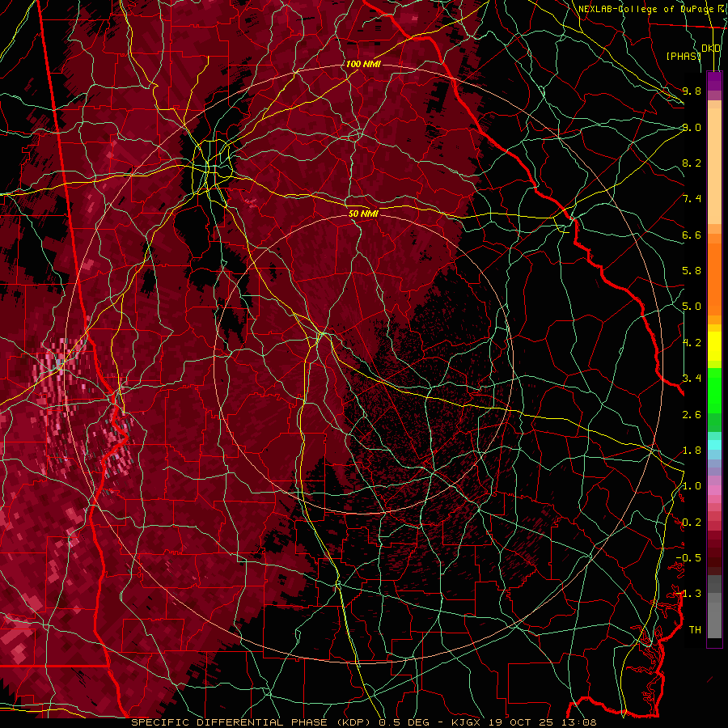Click the cyan segment of the color bar
Image resolution: width=728 pixels, height=728 pixels.
click(714, 445)
